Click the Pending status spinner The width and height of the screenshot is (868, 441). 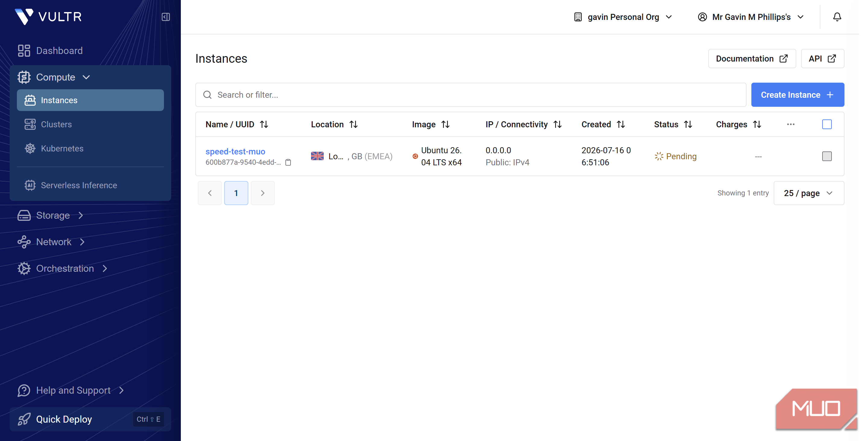click(659, 156)
